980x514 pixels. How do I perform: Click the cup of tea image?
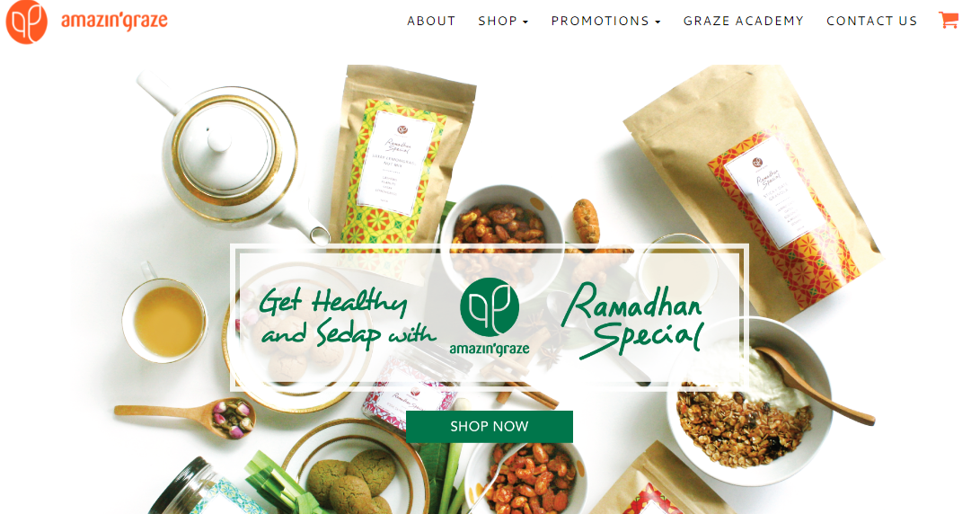(x=163, y=317)
